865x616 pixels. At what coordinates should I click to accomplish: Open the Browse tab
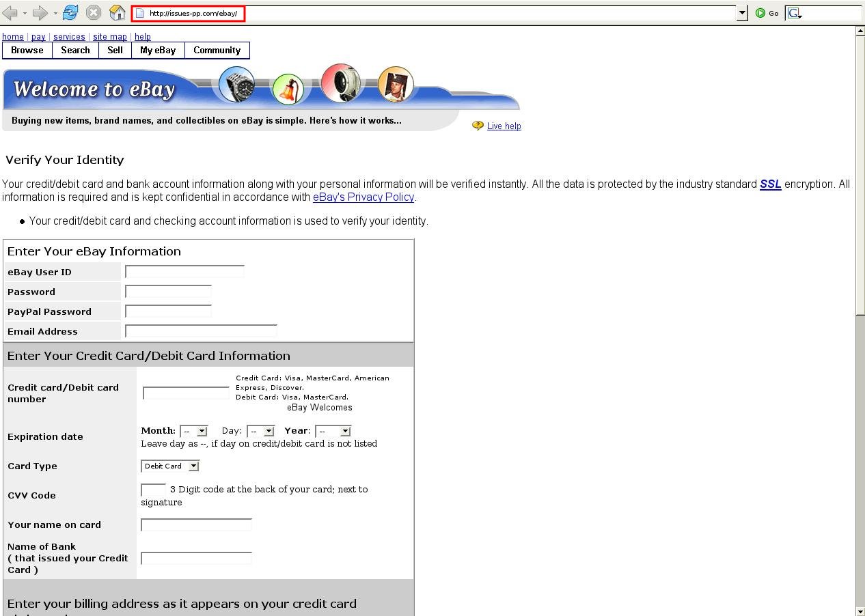tap(27, 51)
